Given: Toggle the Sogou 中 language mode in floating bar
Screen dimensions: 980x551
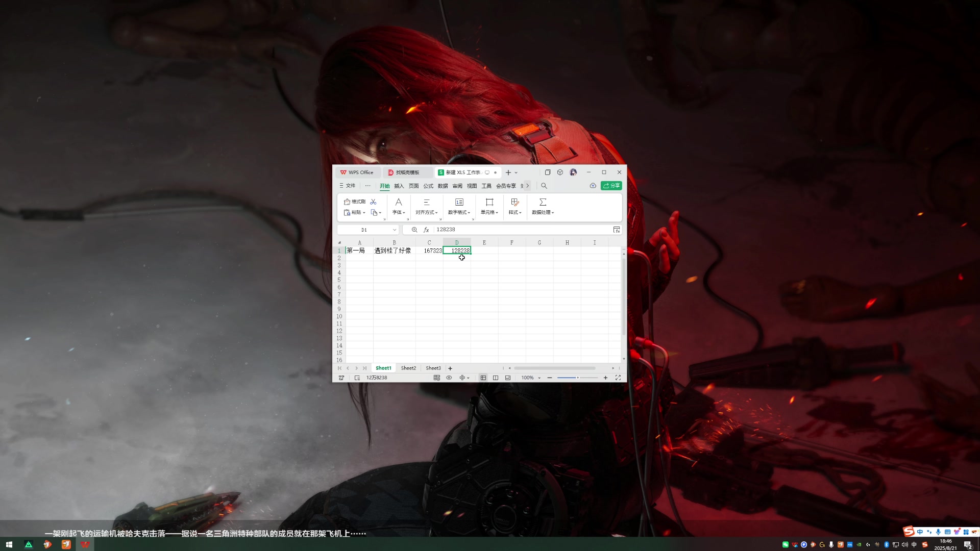Looking at the screenshot, I should [920, 532].
